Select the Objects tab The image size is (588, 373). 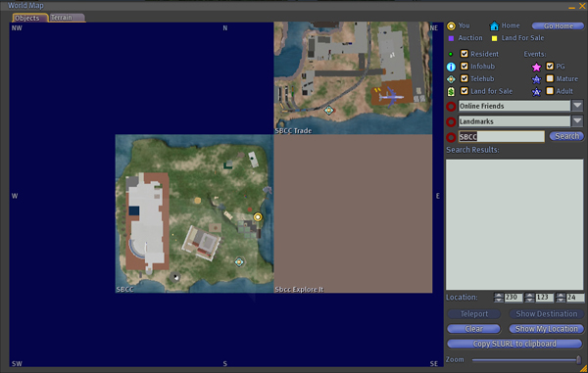pyautogui.click(x=30, y=18)
